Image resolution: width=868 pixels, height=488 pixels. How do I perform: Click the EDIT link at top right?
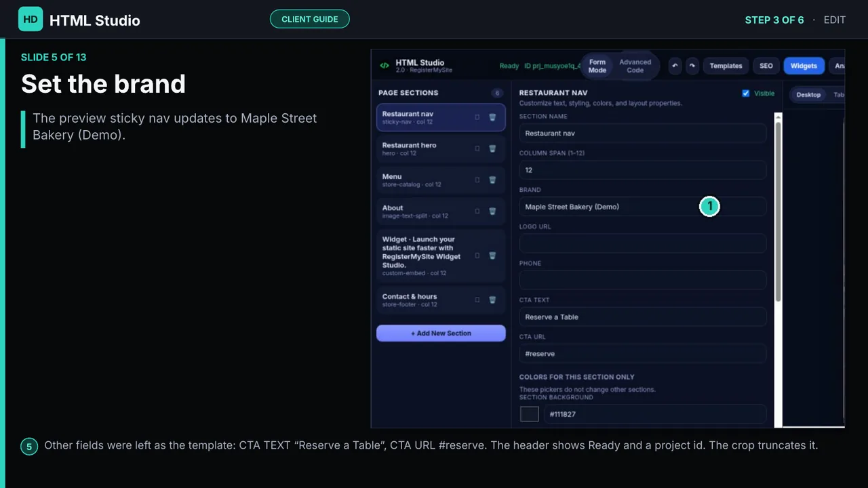point(835,20)
